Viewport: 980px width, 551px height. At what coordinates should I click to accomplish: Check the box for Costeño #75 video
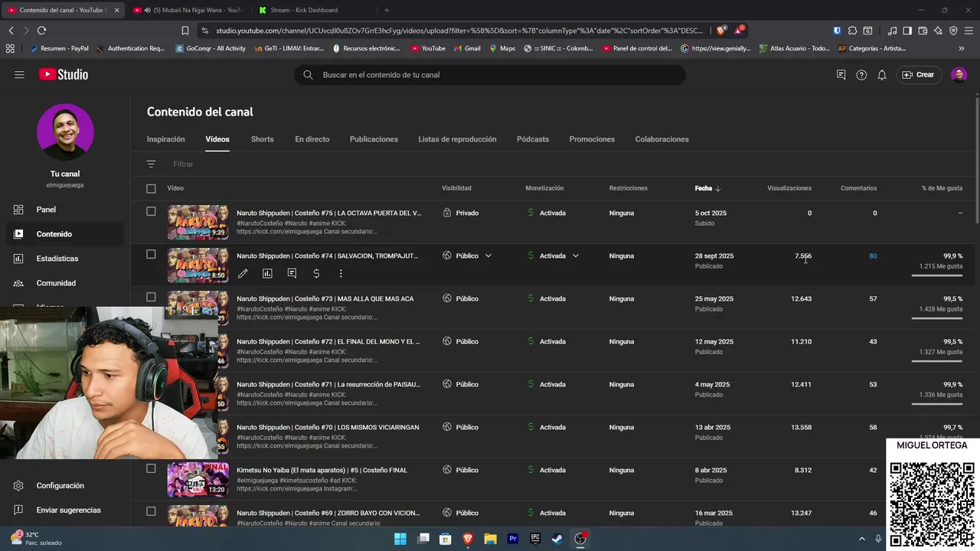[151, 211]
